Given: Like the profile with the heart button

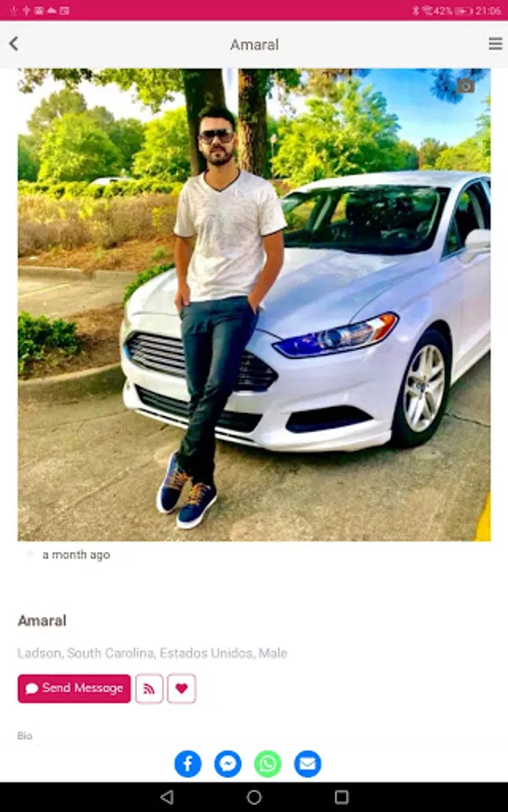Looking at the screenshot, I should click(x=181, y=688).
